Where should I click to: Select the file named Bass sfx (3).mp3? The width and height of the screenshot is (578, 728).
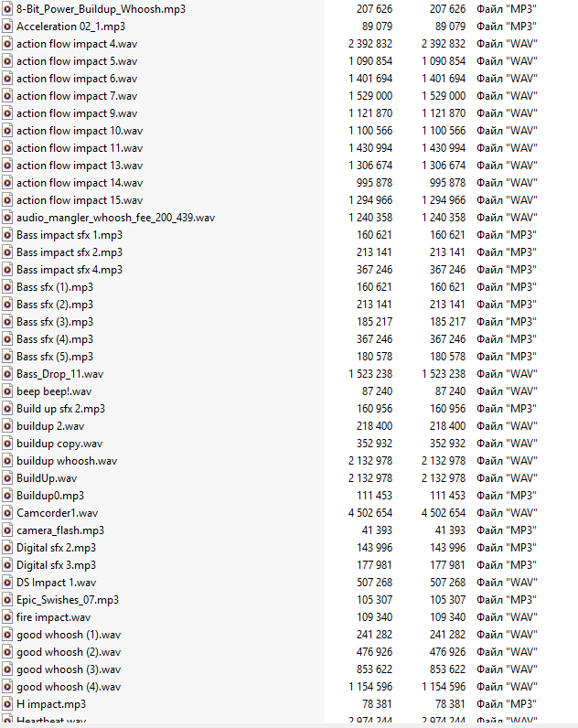55,322
